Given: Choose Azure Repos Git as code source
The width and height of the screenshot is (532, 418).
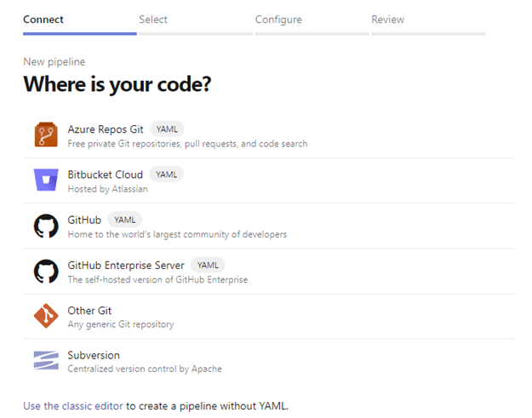Looking at the screenshot, I should coord(106,129).
